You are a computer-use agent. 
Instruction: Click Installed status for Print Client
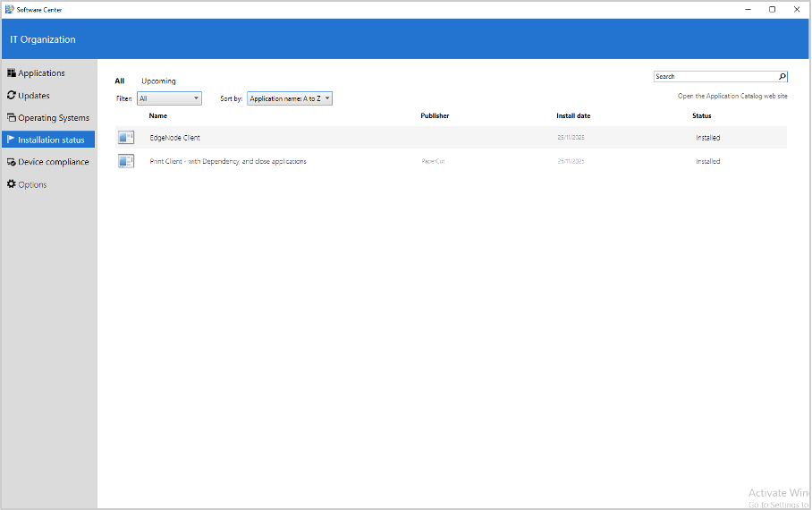click(708, 161)
